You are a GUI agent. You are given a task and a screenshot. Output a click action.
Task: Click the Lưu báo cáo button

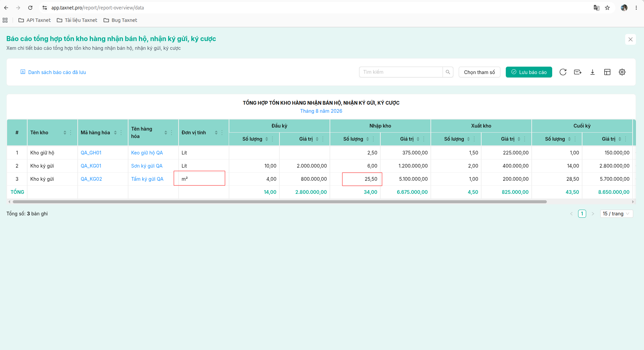click(x=529, y=72)
